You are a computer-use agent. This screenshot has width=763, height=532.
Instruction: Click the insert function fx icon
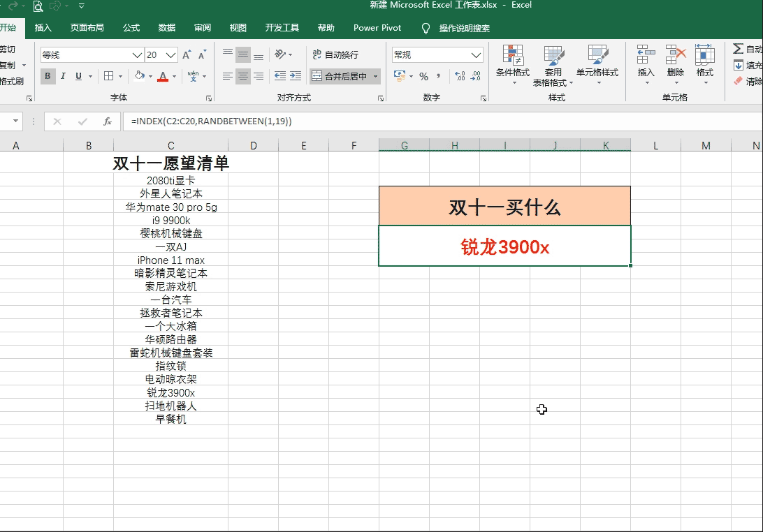(108, 121)
